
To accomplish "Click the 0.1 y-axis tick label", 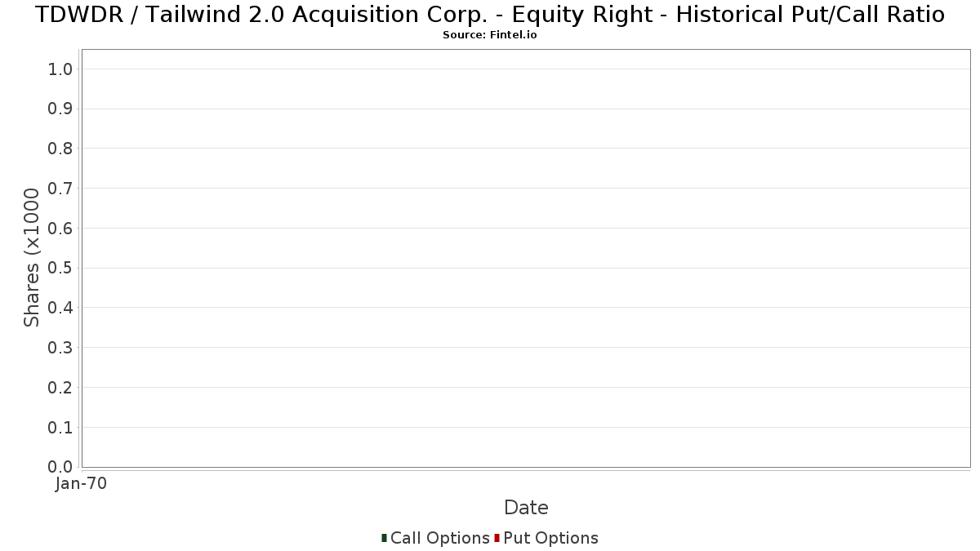I will tap(60, 427).
